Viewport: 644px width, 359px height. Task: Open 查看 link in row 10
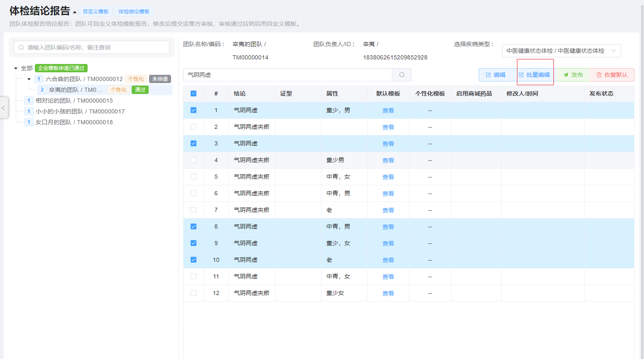(388, 260)
